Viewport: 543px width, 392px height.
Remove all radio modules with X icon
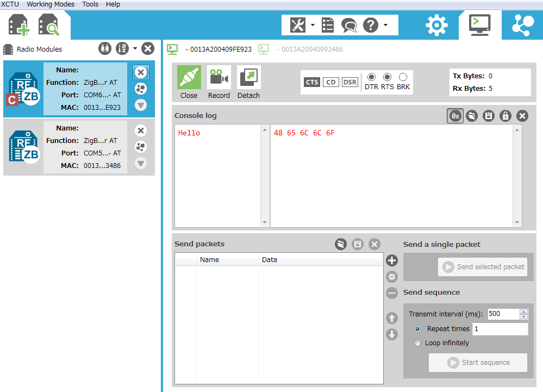click(x=148, y=48)
